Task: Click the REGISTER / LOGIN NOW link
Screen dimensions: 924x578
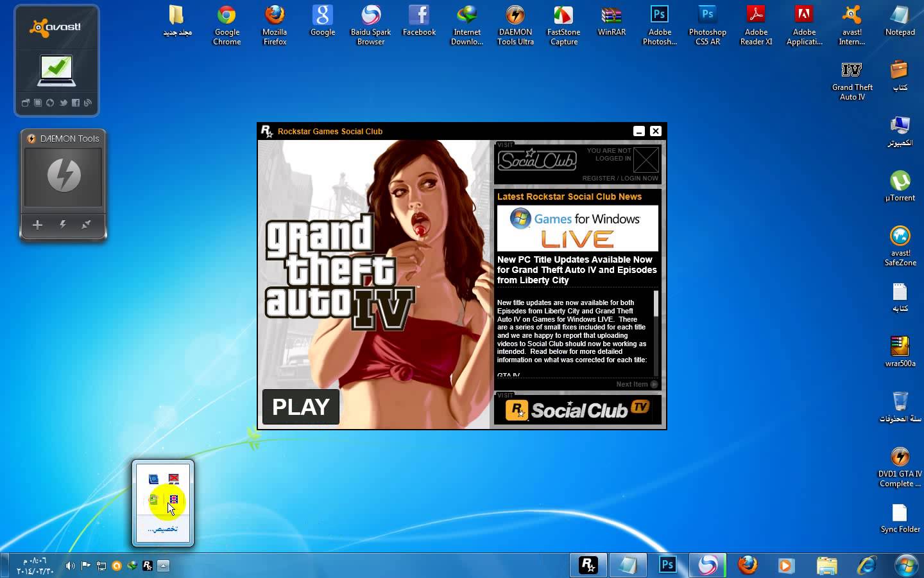Action: point(620,179)
